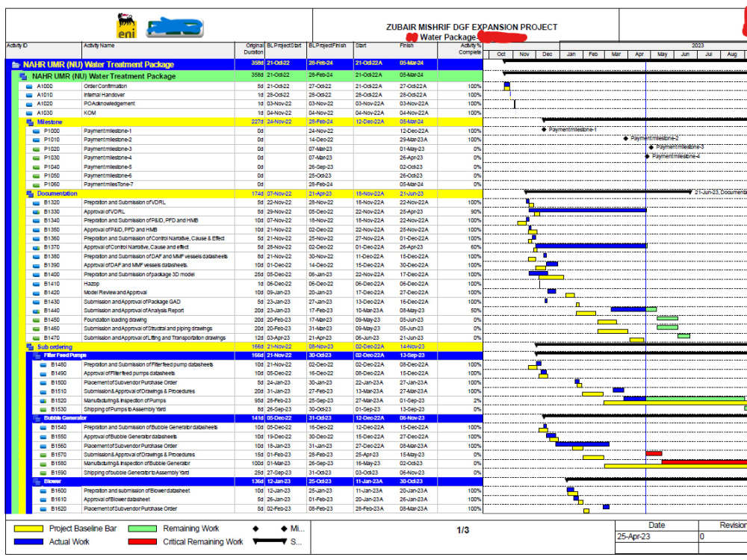Click the group icon beside Bubble Generator
The width and height of the screenshot is (747, 560).
(x=37, y=419)
